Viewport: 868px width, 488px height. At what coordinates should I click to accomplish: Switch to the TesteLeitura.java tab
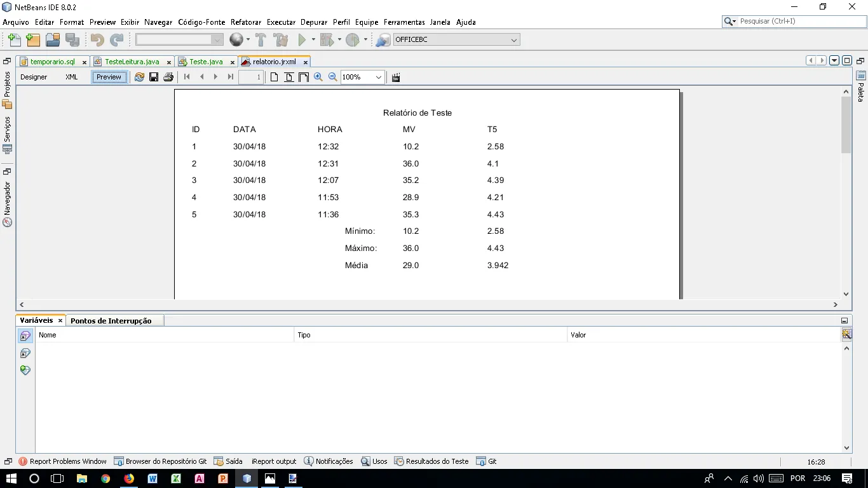click(132, 62)
